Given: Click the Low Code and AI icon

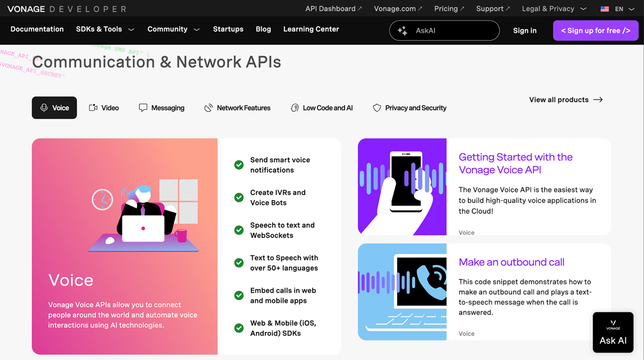Looking at the screenshot, I should click(295, 107).
